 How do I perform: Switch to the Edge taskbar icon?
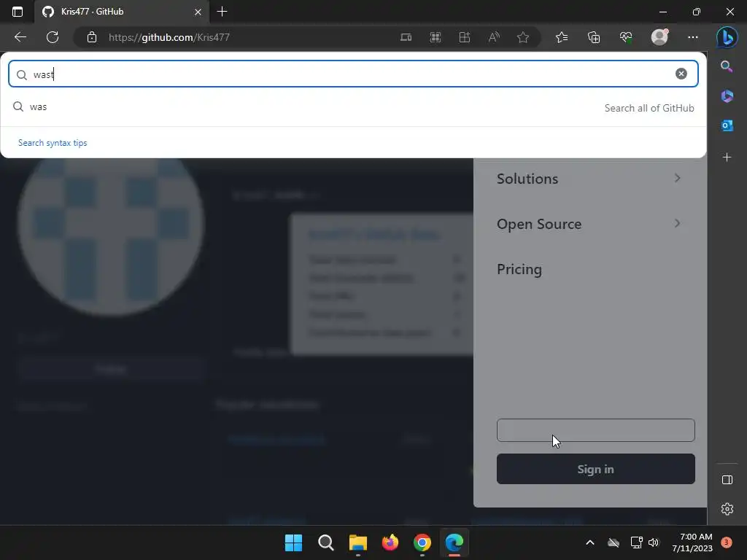tap(454, 542)
